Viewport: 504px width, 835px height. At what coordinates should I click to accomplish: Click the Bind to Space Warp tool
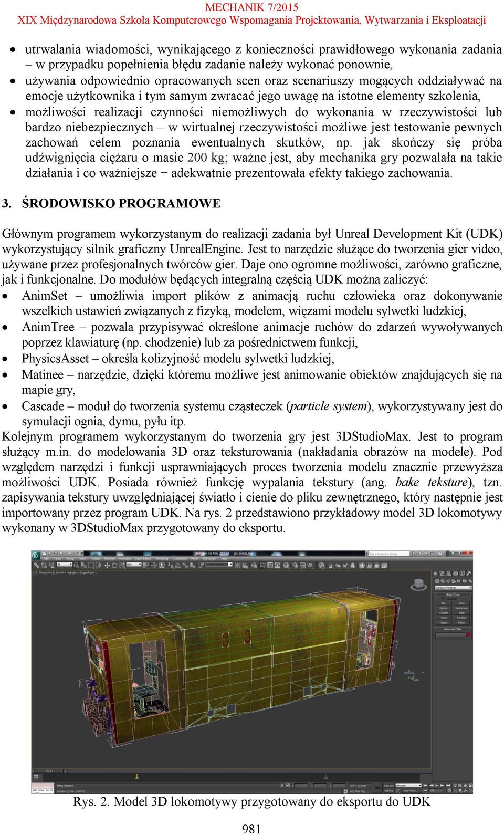(x=51, y=565)
